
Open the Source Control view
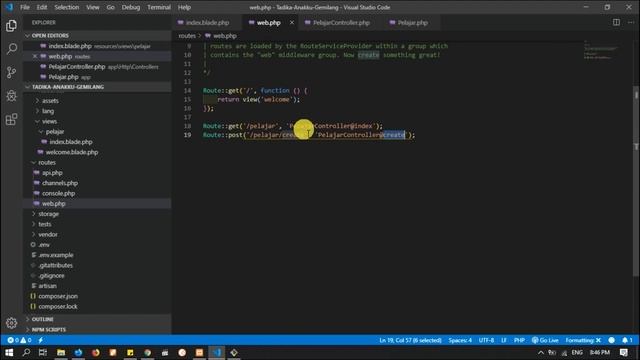point(11,73)
